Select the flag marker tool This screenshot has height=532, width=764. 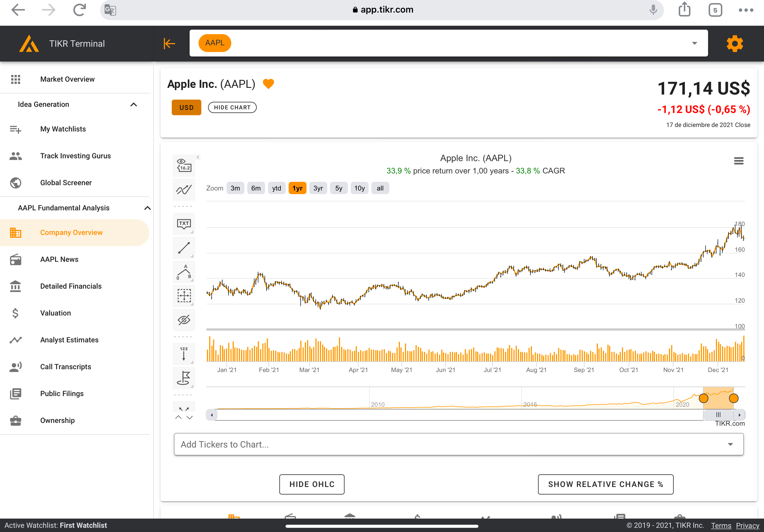click(x=184, y=378)
